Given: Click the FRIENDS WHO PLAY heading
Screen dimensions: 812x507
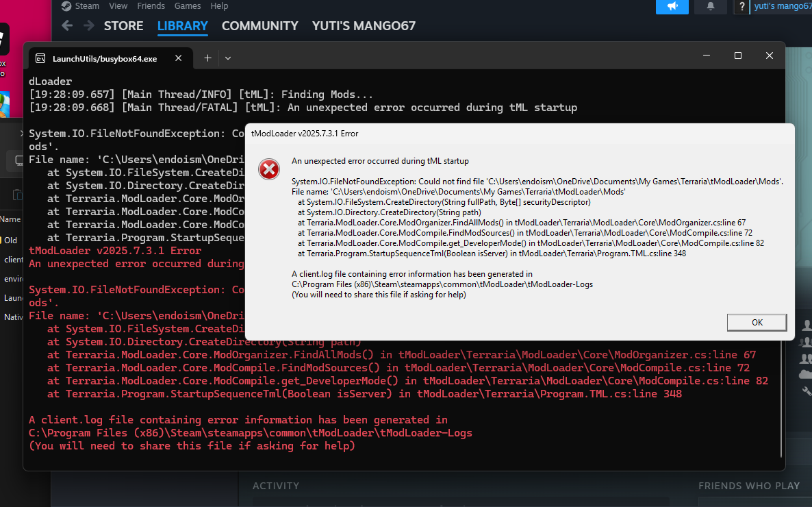Looking at the screenshot, I should click(x=749, y=486).
